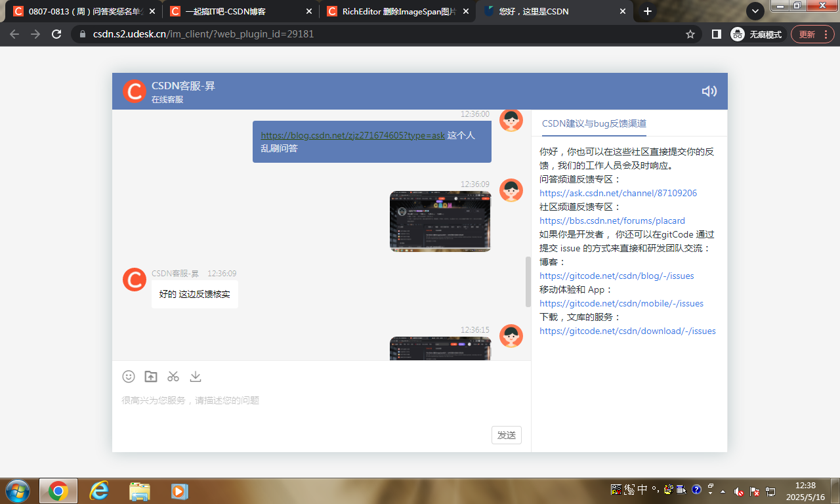Open the bbs.csdn.net forums placard link
Screen dimensions: 840x504
[x=612, y=220]
